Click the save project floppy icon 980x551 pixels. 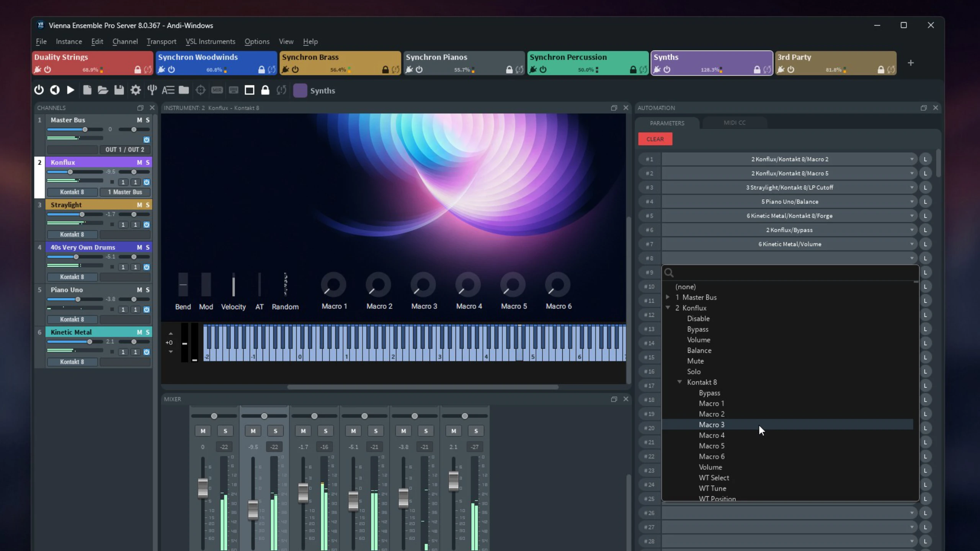click(x=119, y=90)
